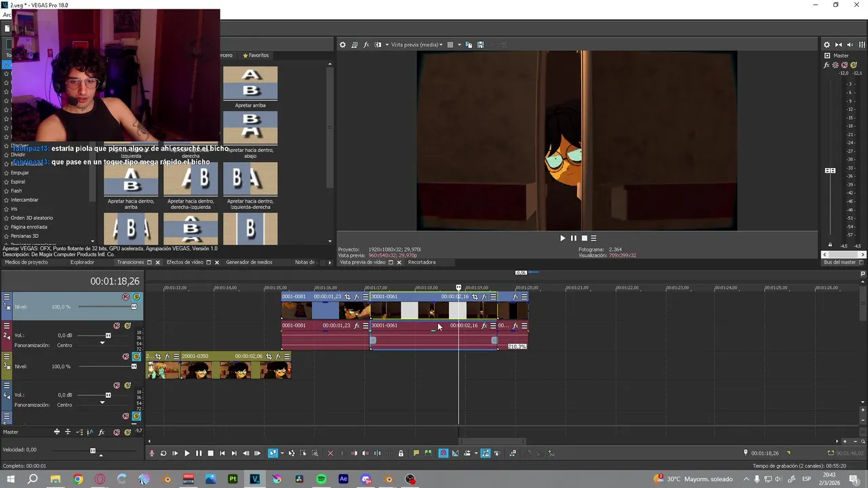Play in the video preview window

[562, 238]
